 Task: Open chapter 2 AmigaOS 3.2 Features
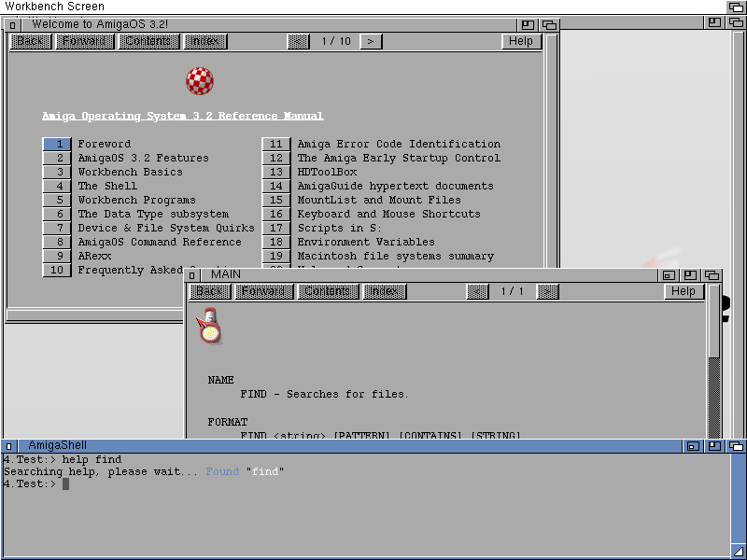point(57,158)
